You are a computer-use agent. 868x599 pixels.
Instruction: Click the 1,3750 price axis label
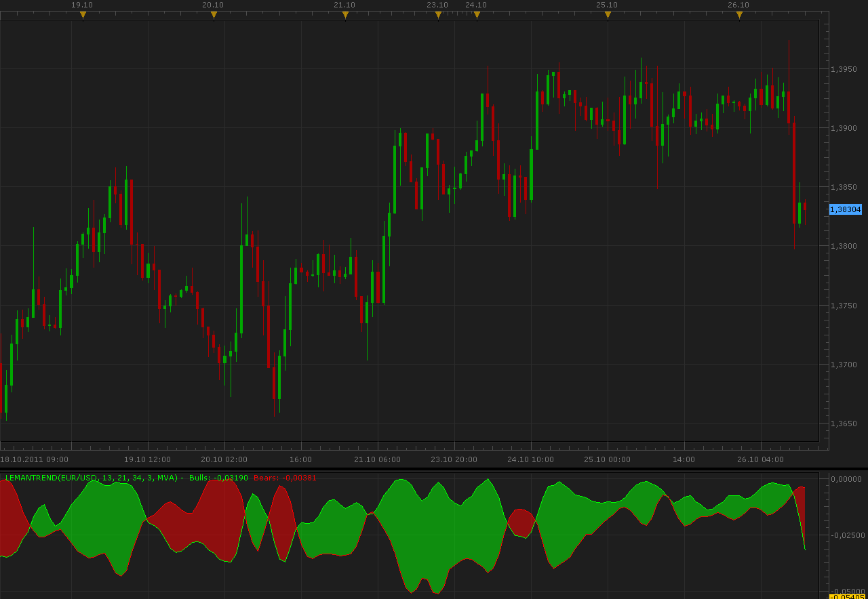(x=845, y=306)
